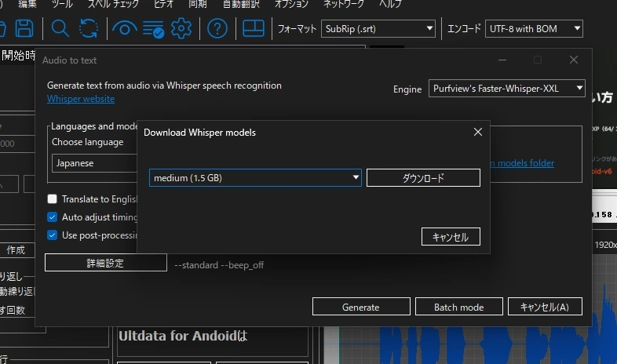Open the ヘルプ menu
The width and height of the screenshot is (617, 364).
(390, 4)
